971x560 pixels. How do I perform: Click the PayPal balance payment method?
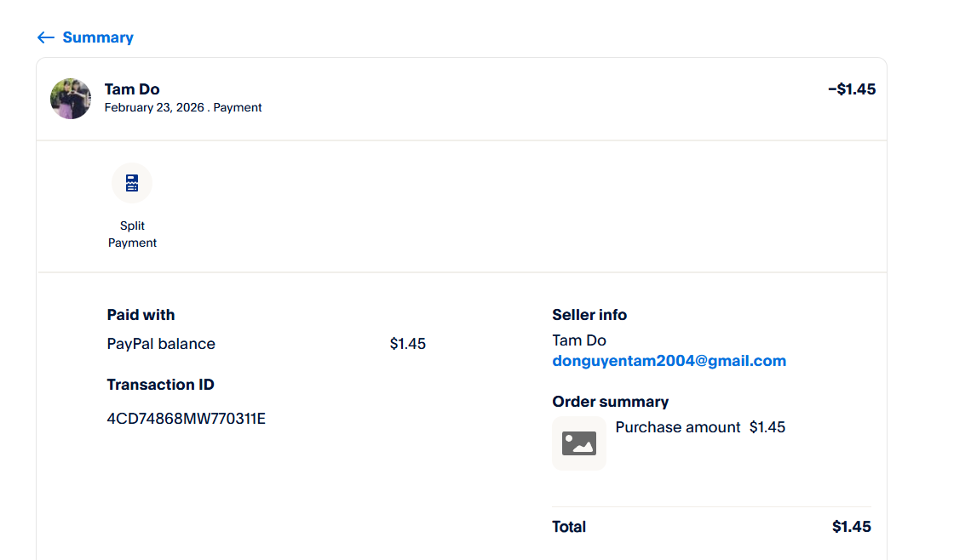(161, 344)
